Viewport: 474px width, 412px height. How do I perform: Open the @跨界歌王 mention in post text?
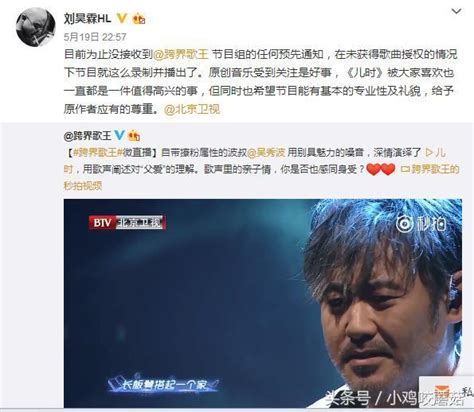[x=180, y=54]
